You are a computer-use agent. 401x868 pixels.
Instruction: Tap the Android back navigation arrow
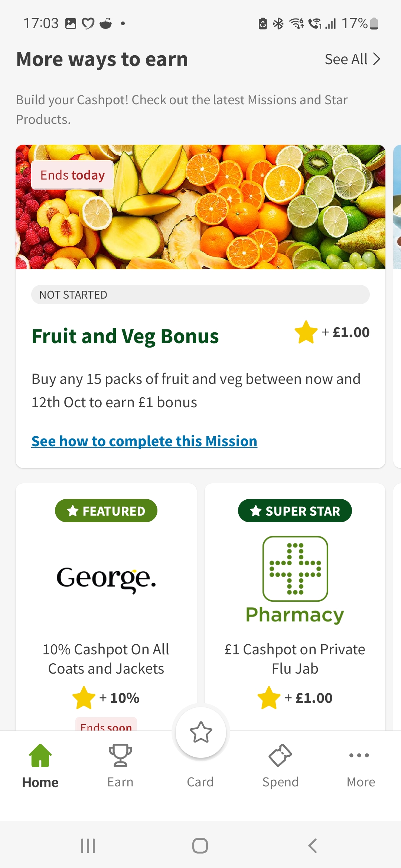tap(313, 846)
